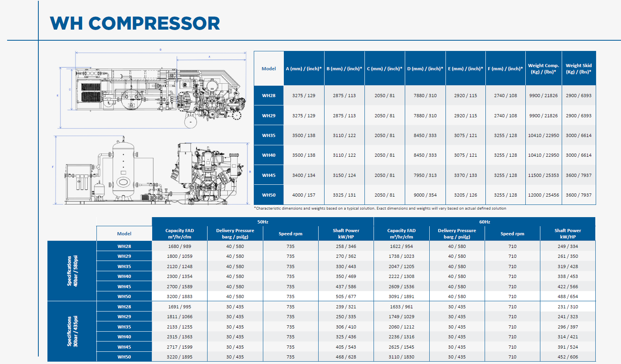This screenshot has width=621, height=364.
Task: Select the Weight Comp. column header
Action: pyautogui.click(x=544, y=69)
